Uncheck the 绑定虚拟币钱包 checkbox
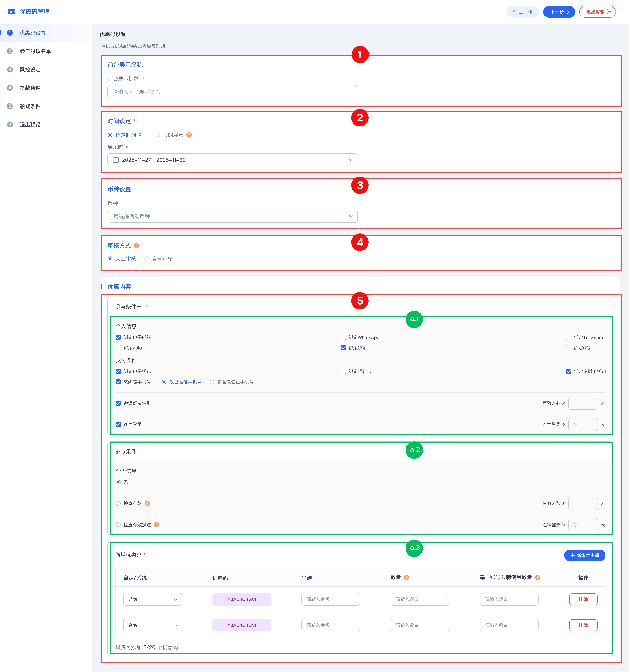This screenshot has width=629, height=672. tap(569, 371)
